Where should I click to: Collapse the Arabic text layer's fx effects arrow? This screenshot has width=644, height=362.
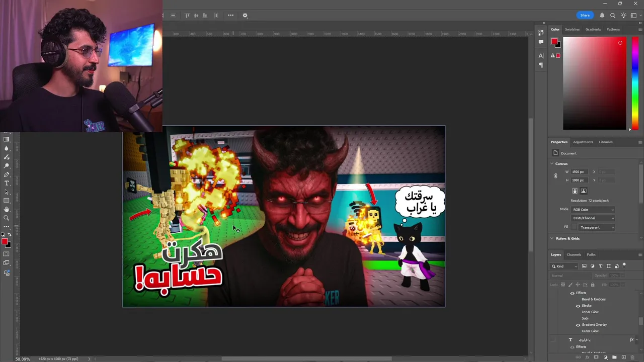[x=637, y=340]
